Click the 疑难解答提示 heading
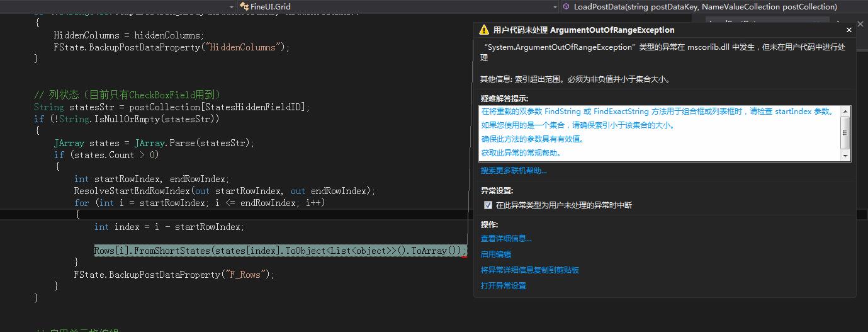 pos(504,99)
